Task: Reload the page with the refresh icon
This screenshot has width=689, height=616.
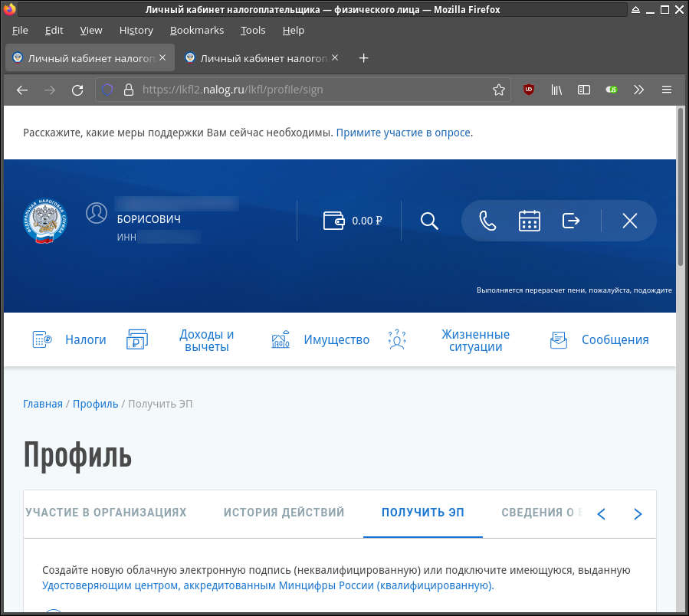Action: 77,90
